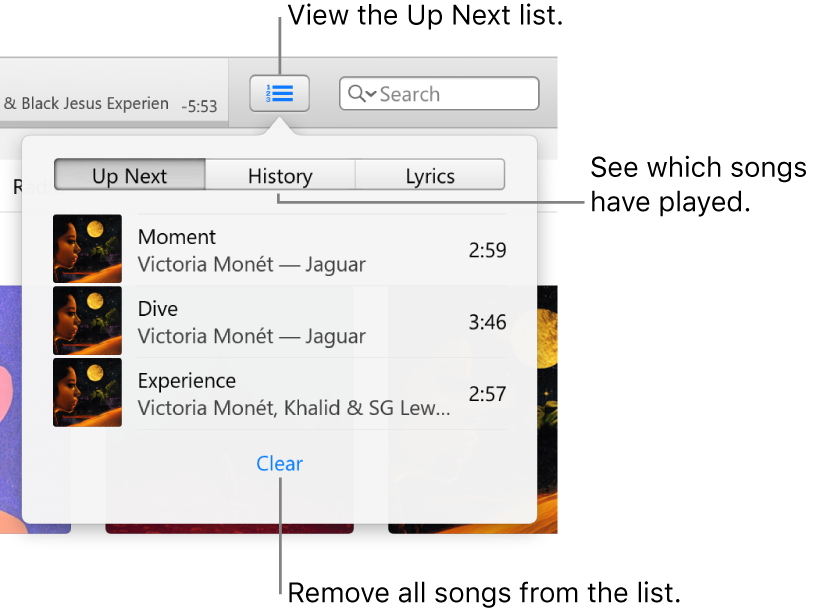
Task: Toggle to the History view
Action: [279, 175]
